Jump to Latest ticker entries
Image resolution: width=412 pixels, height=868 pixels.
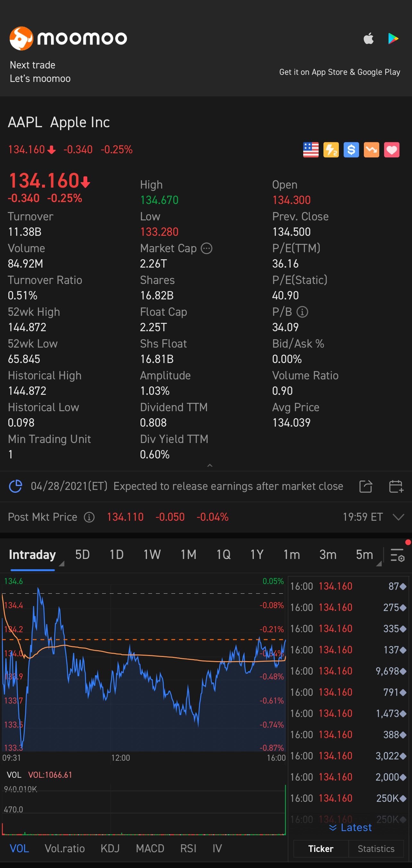coord(350,828)
